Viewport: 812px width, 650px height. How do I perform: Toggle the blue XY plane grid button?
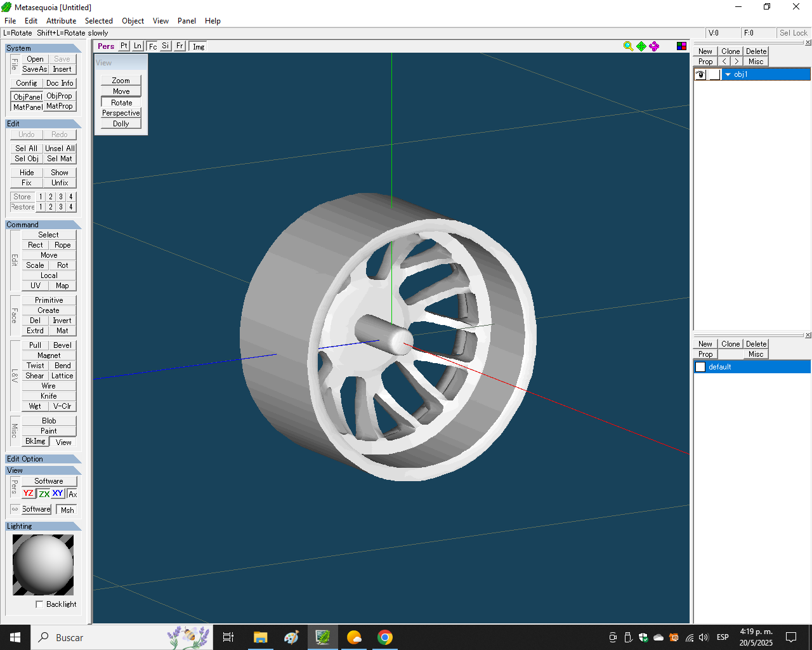(58, 494)
